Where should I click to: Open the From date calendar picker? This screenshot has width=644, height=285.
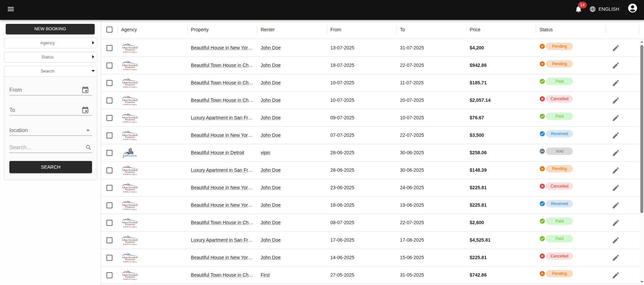pyautogui.click(x=85, y=90)
